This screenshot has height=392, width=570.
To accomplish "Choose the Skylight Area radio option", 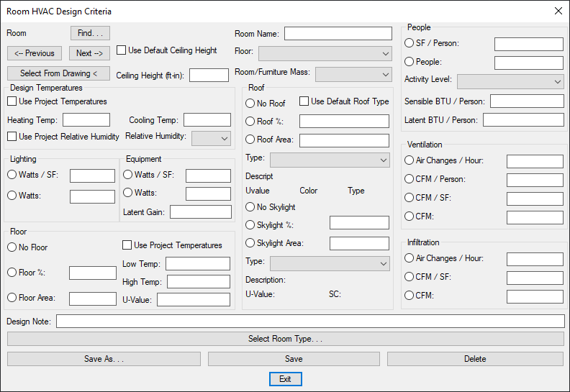I will click(250, 243).
